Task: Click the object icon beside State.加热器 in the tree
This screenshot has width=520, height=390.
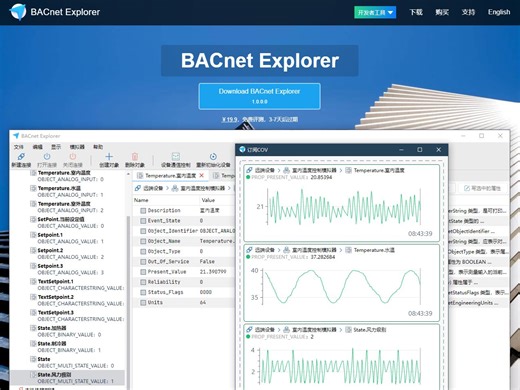Action: (x=33, y=328)
